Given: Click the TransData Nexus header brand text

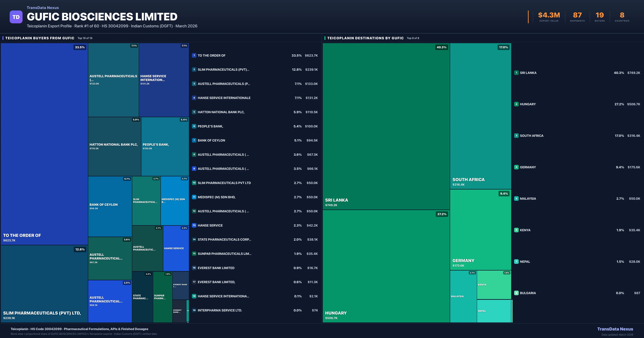Looking at the screenshot, I should click(x=43, y=8).
